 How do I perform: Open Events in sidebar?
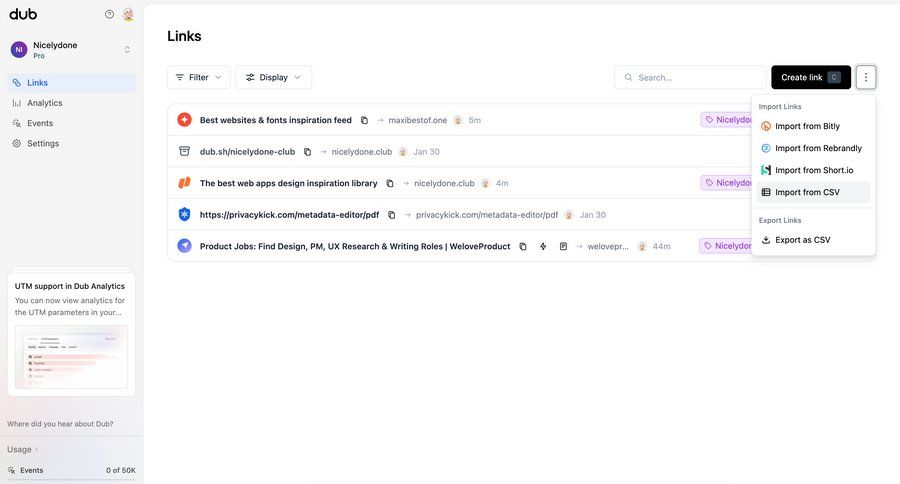(72, 123)
